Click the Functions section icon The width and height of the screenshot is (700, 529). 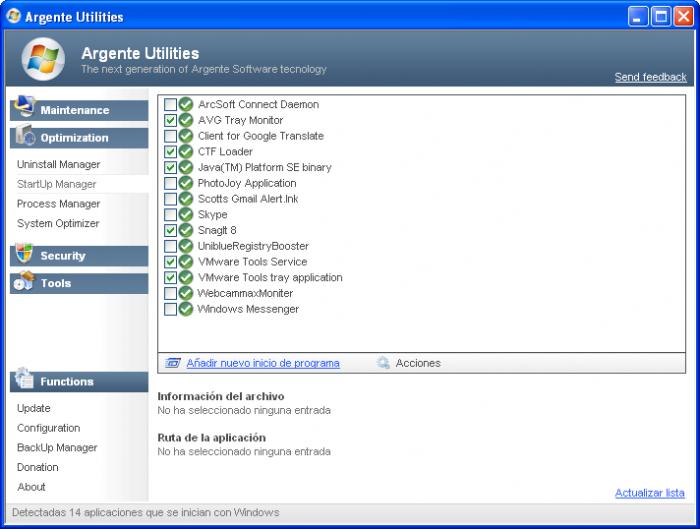click(x=24, y=378)
